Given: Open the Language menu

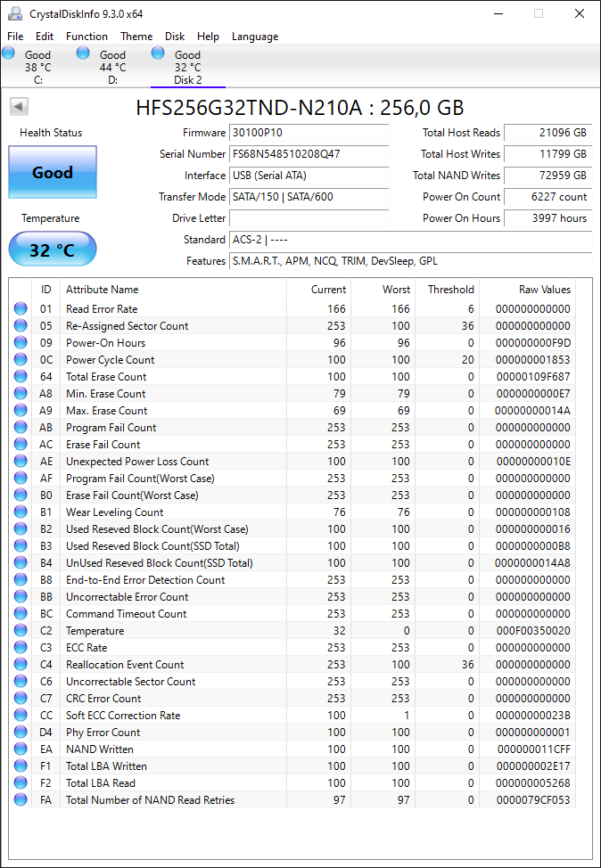Looking at the screenshot, I should [255, 37].
